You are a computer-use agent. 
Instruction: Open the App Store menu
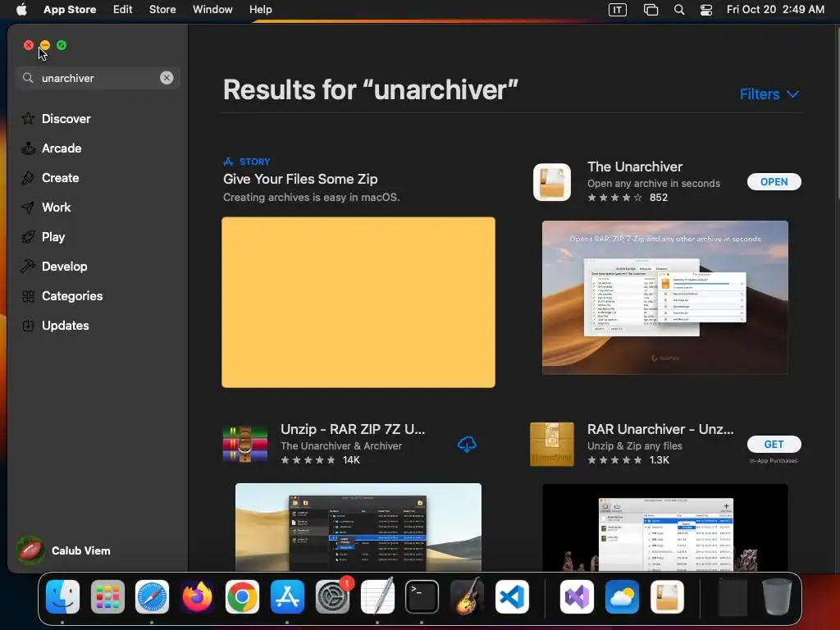click(70, 9)
